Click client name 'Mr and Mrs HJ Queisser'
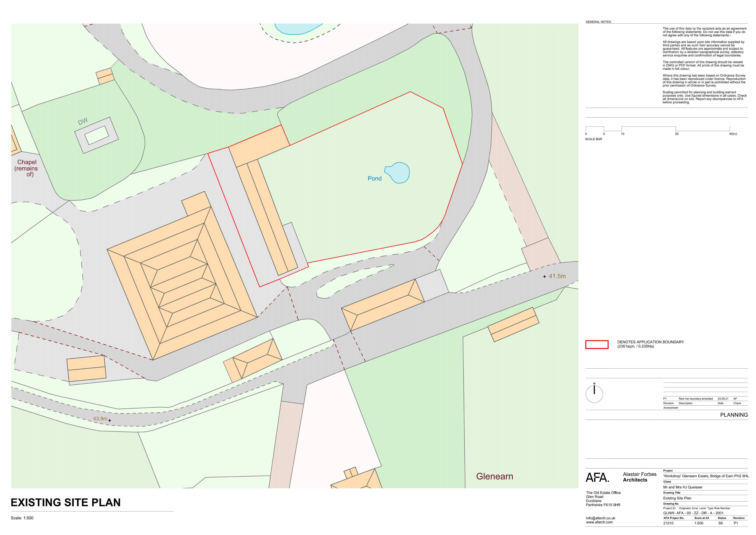Screen dimensions: 756x535 click(683, 487)
